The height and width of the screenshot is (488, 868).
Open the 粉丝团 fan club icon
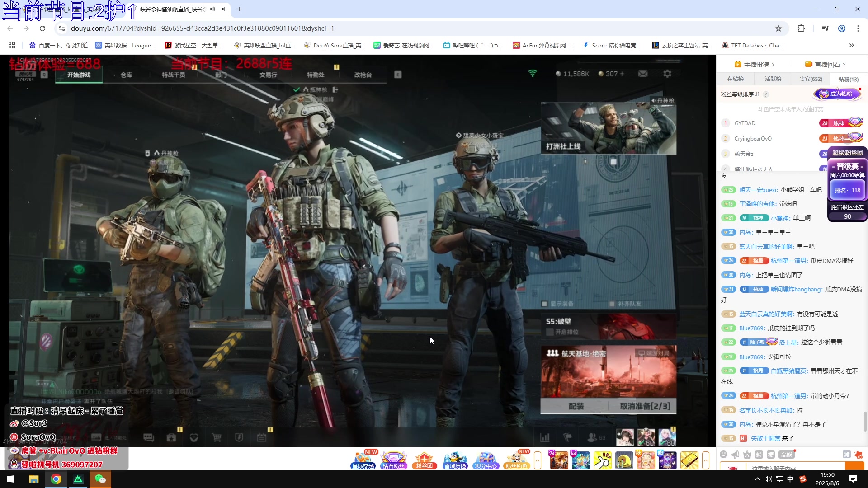point(425,460)
